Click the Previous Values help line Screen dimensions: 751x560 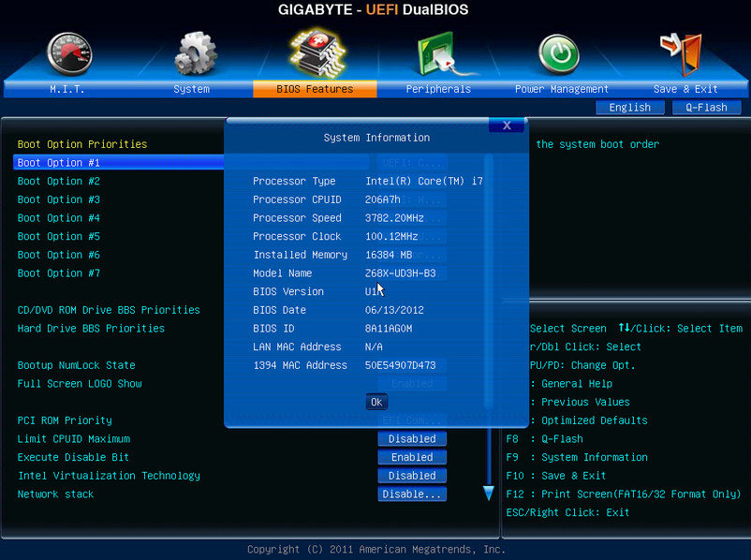click(x=580, y=402)
